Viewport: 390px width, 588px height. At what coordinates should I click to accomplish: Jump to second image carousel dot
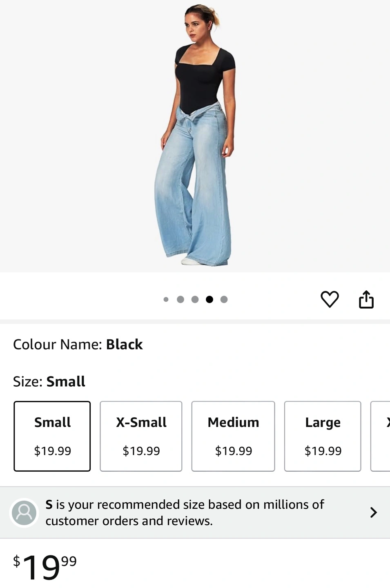181,299
